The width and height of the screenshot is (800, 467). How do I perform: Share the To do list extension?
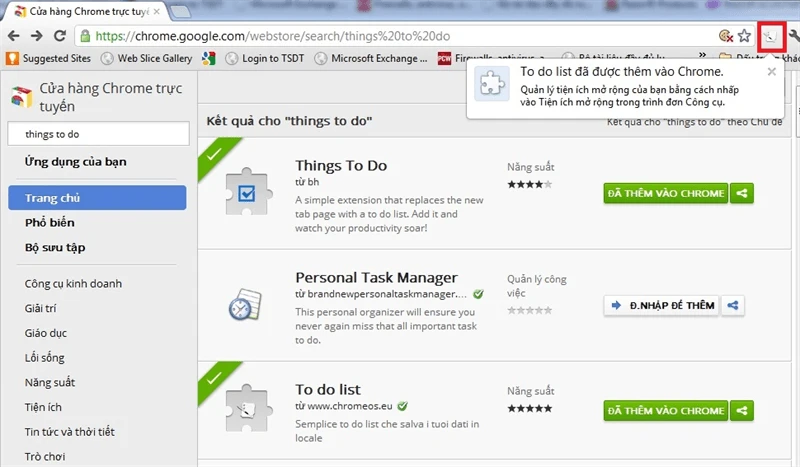pyautogui.click(x=742, y=411)
